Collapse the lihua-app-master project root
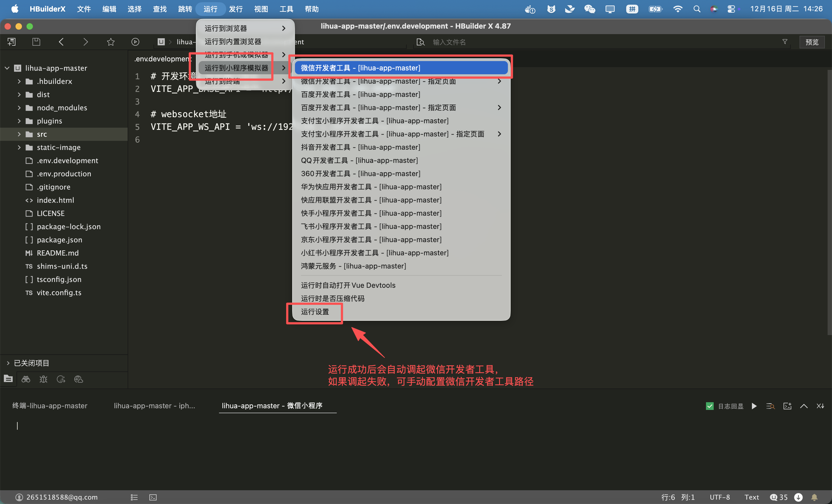The width and height of the screenshot is (832, 504). pyautogui.click(x=7, y=68)
